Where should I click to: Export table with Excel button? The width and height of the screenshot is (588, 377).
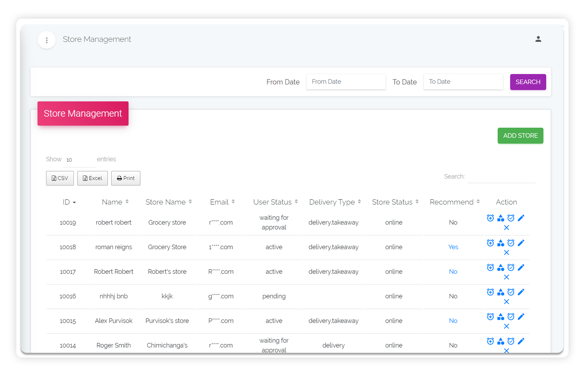coord(93,178)
